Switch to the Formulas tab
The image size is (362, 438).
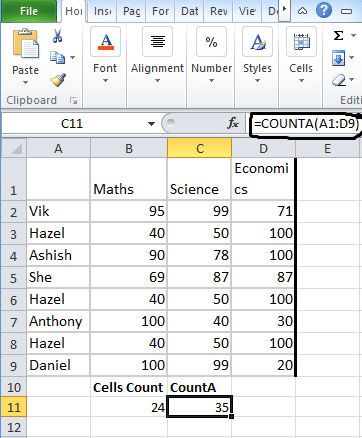pyautogui.click(x=160, y=11)
